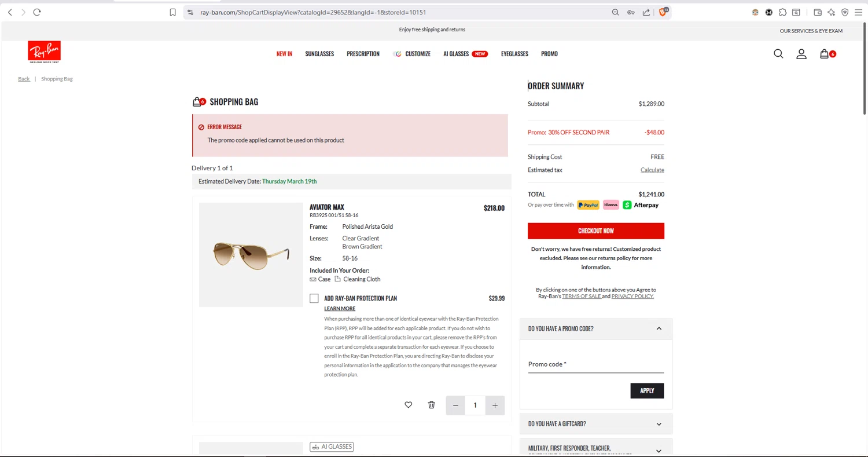
Task: Open site information icon in address bar
Action: (x=190, y=12)
